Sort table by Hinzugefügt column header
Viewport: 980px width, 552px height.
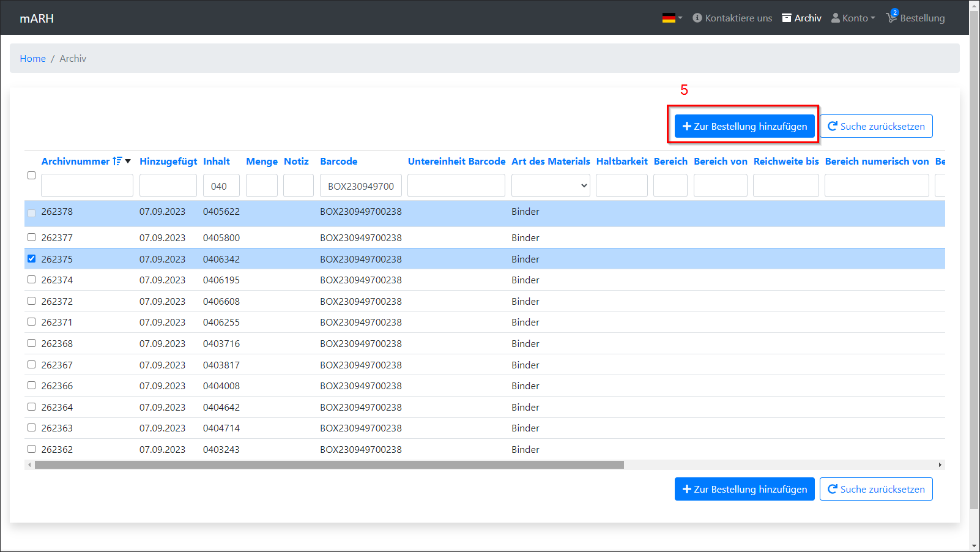click(x=168, y=162)
